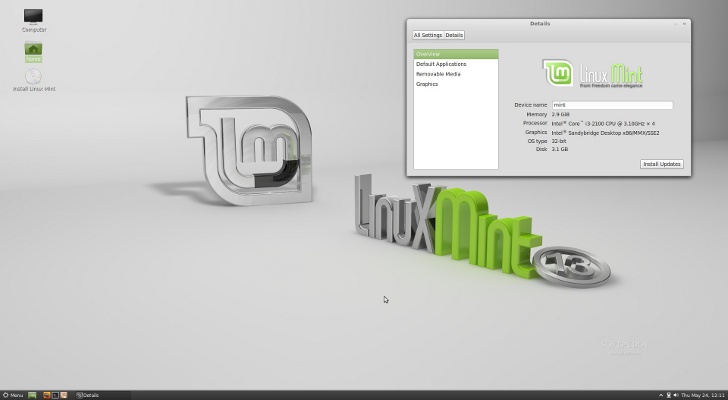Screen dimensions: 728x400
Task: Launch the terminal from the panel
Action: tap(55, 395)
